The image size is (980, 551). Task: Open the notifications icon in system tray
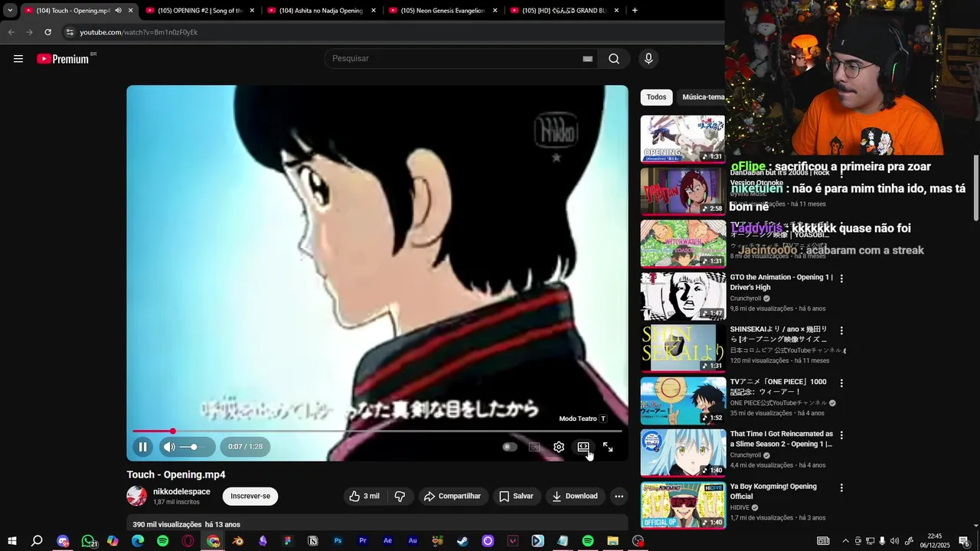[964, 541]
